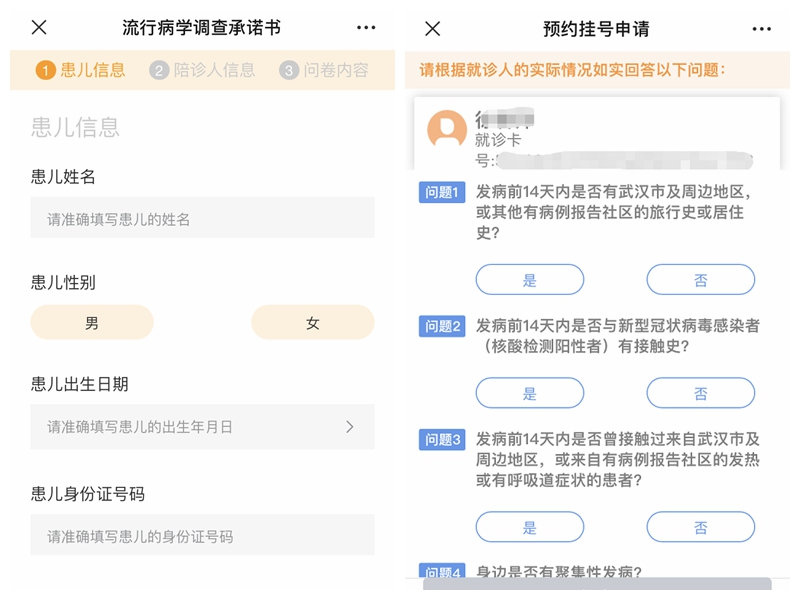Answer 是 for 问题1 travel history
800x600 pixels.
pyautogui.click(x=529, y=280)
